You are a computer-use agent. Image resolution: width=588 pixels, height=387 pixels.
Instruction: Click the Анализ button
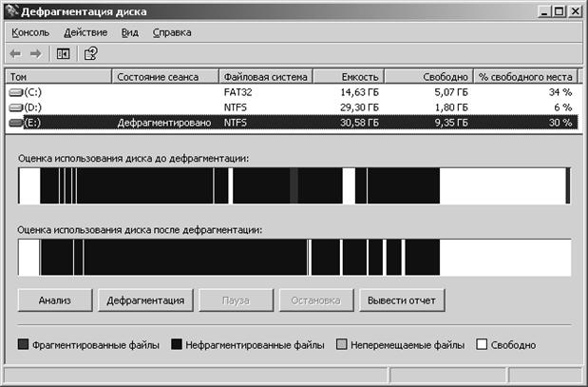[x=55, y=300]
